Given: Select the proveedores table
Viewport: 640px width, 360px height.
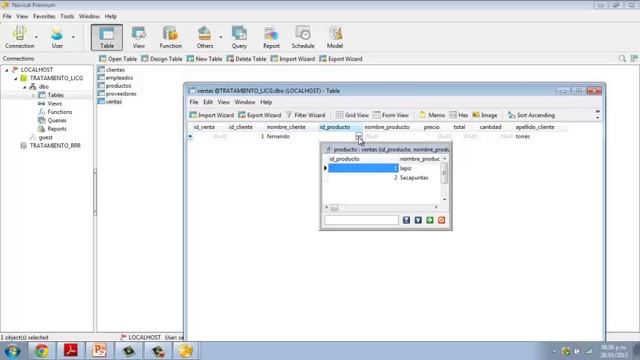Looking at the screenshot, I should (117, 94).
